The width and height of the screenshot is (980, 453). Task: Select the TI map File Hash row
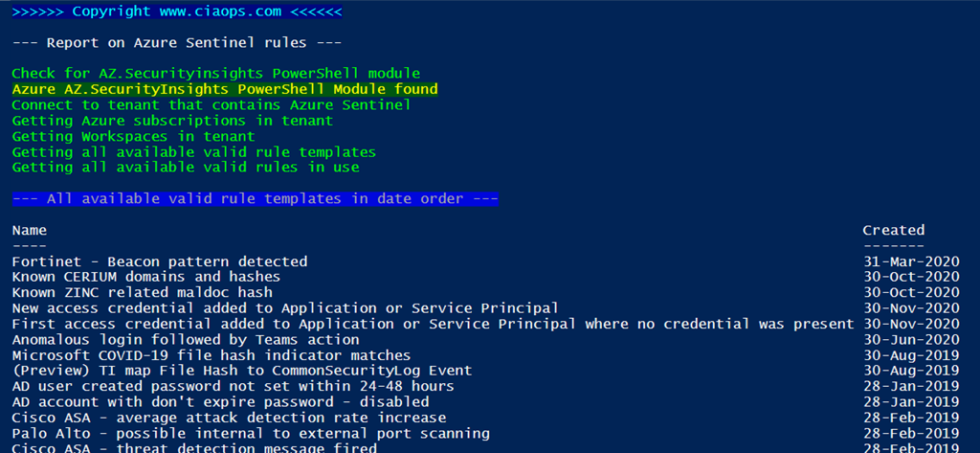241,371
